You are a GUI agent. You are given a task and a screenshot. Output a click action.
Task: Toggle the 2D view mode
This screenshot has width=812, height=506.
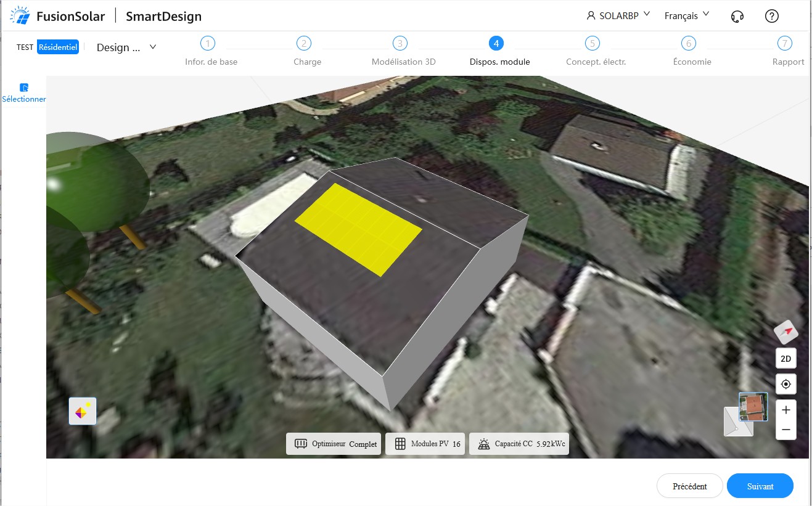[786, 358]
